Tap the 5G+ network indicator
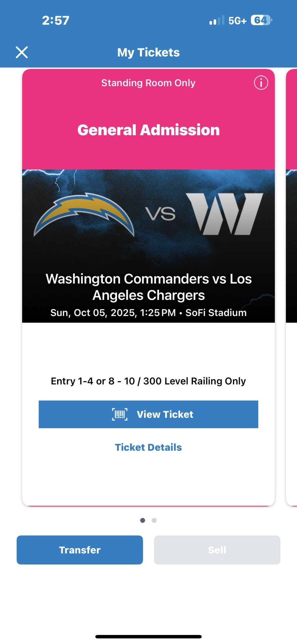Viewport: 297px width, 644px height. (x=237, y=21)
